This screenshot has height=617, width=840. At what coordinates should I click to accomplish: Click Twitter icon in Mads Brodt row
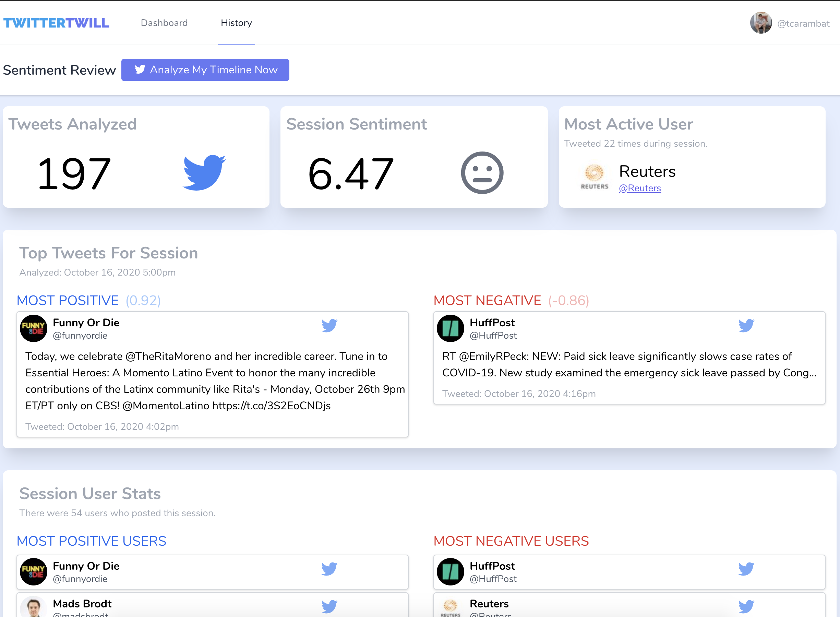(329, 606)
